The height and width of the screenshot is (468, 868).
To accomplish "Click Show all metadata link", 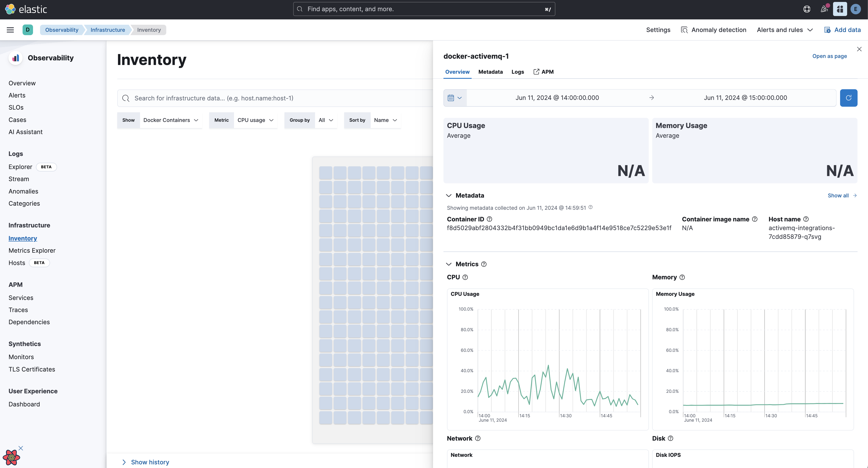I will (x=842, y=196).
